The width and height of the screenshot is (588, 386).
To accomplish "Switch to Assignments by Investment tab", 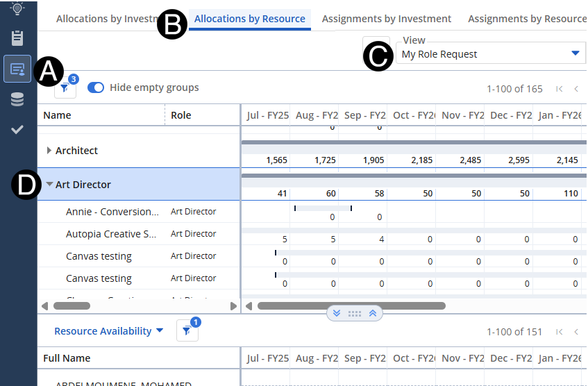I will 386,19.
